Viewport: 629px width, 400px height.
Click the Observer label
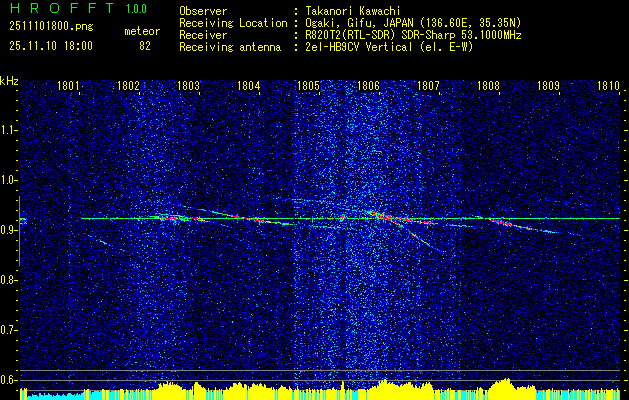pos(203,11)
